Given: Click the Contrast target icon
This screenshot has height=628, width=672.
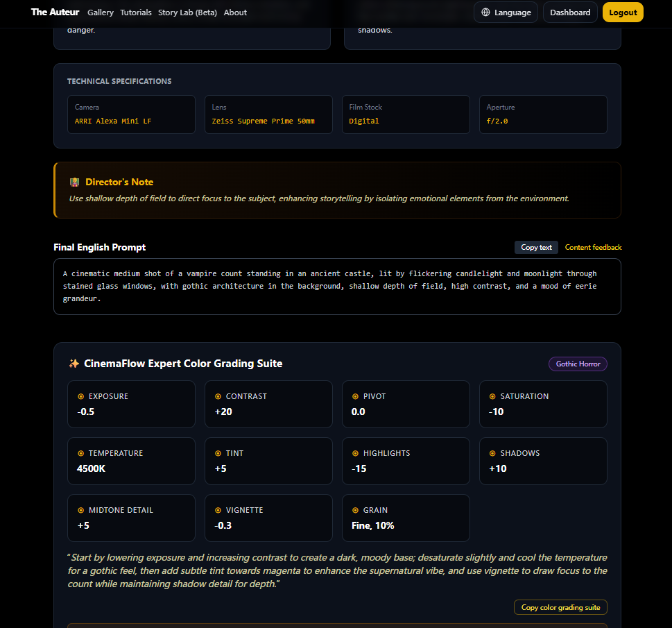Looking at the screenshot, I should 218,396.
